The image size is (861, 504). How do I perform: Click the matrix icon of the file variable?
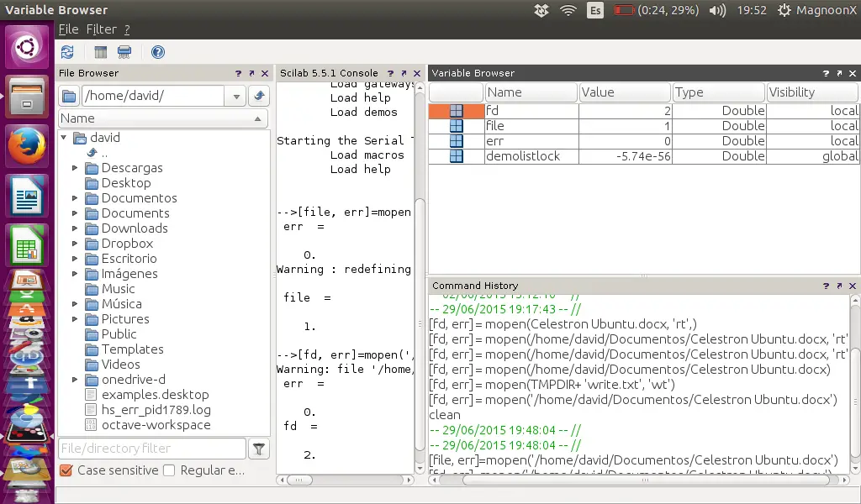[457, 126]
